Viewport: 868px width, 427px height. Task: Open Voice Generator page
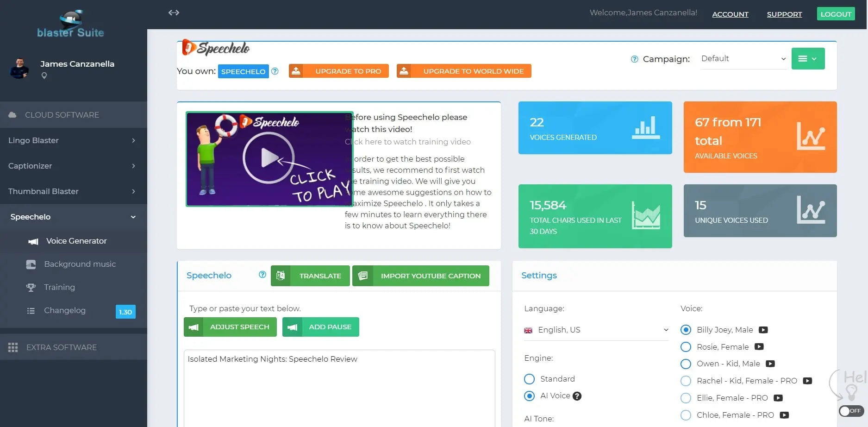point(74,241)
